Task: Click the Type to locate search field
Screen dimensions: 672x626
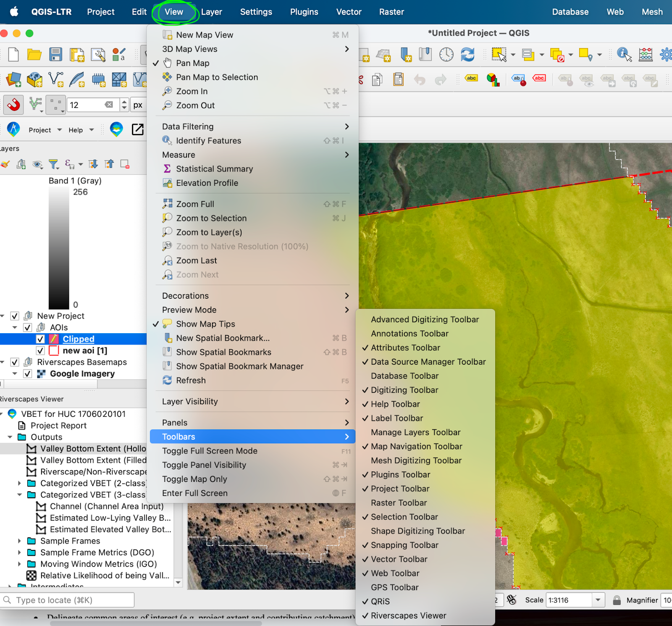Action: [67, 600]
